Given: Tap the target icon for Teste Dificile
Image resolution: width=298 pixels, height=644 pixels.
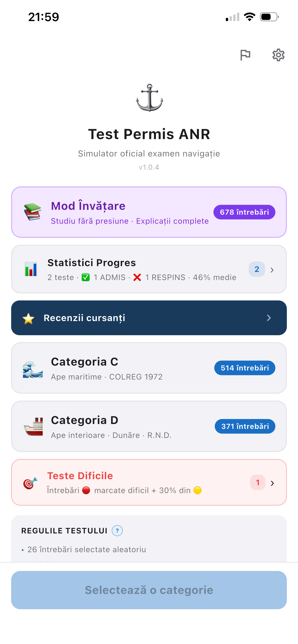Looking at the screenshot, I should click(x=30, y=483).
